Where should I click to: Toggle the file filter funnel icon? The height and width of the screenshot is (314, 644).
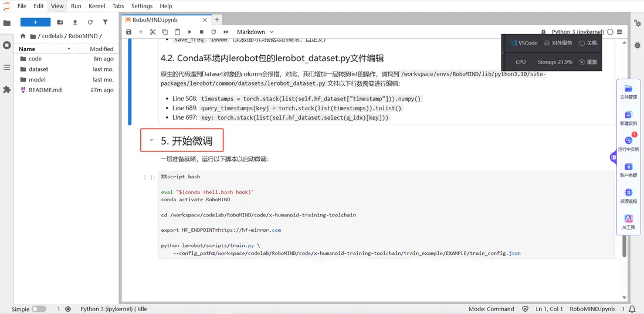point(105,22)
